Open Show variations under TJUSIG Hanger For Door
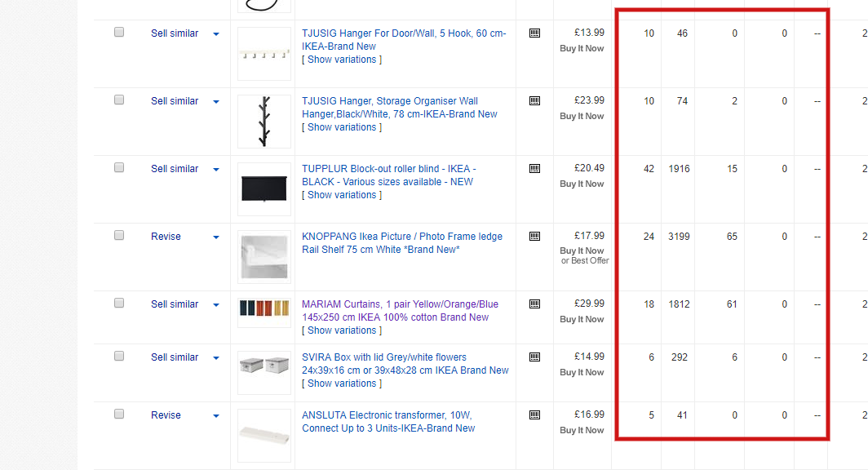The height and width of the screenshot is (470, 868). pyautogui.click(x=342, y=59)
